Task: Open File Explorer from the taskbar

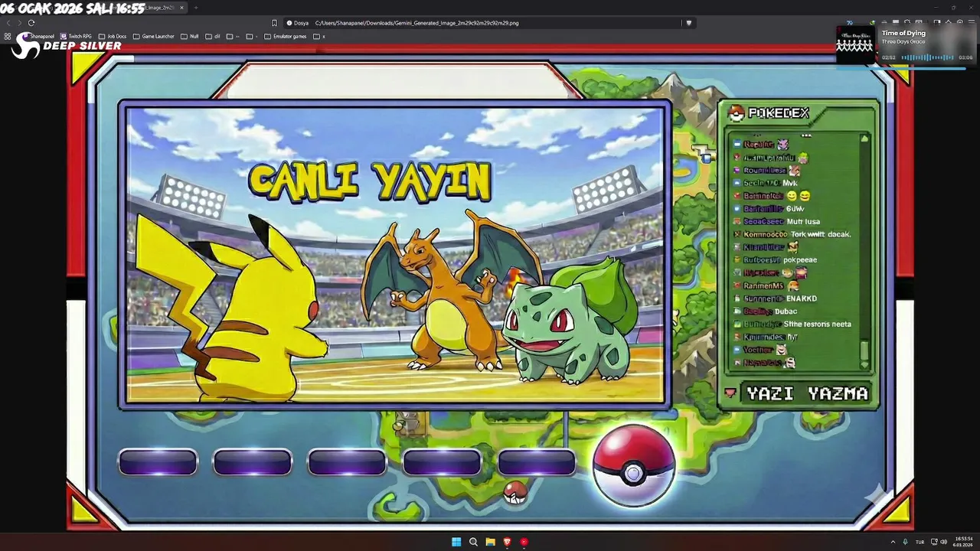Action: (x=490, y=542)
